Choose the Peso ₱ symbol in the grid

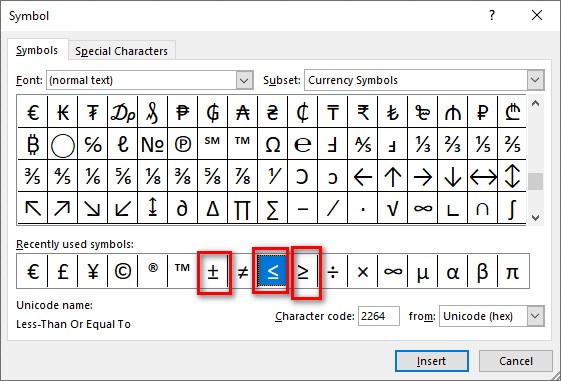point(183,112)
